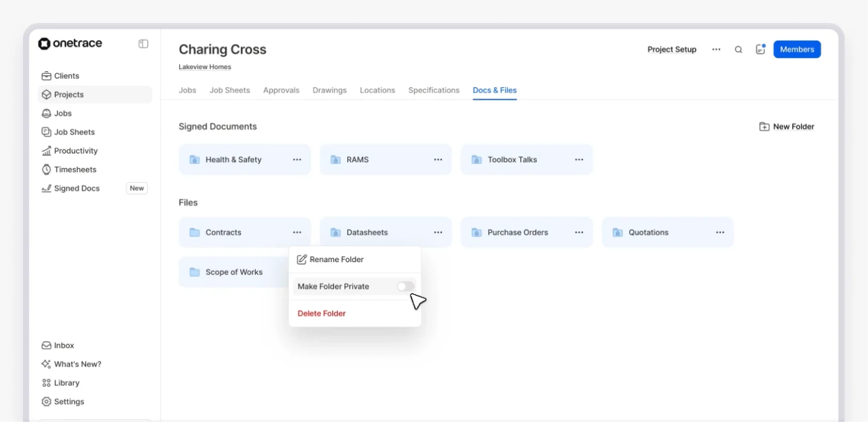This screenshot has width=868, height=422.
Task: Select the Docs & Files tab
Action: tap(494, 90)
